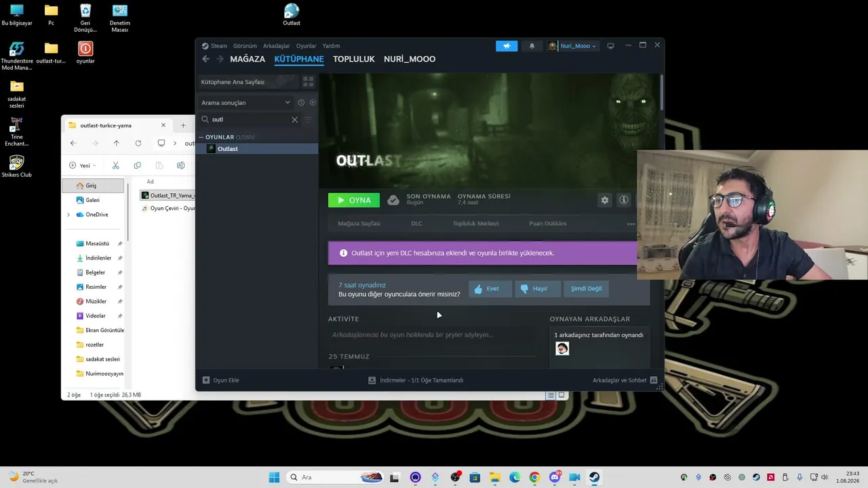Collapse the OYUNLAR library category
Viewport: 868px width, 488px height.
click(201, 137)
